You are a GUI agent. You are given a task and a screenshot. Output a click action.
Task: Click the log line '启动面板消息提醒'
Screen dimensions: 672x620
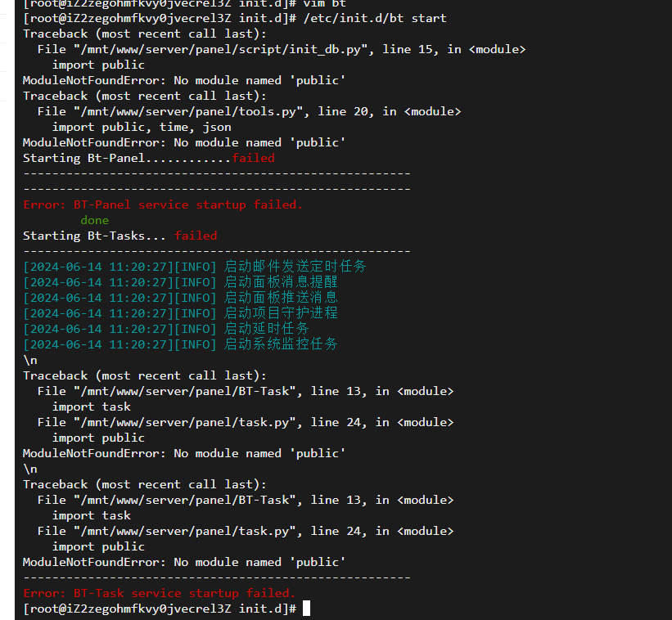pyautogui.click(x=180, y=282)
